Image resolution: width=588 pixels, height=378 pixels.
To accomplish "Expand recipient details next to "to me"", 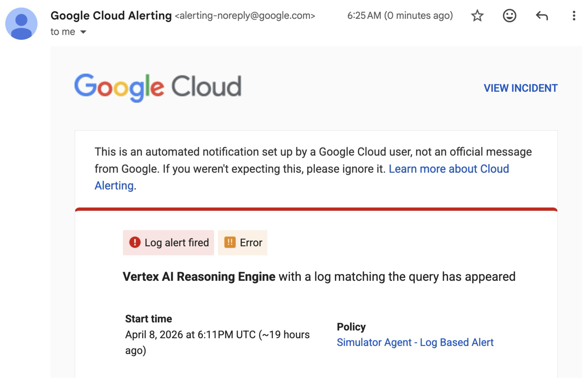I will [x=83, y=32].
